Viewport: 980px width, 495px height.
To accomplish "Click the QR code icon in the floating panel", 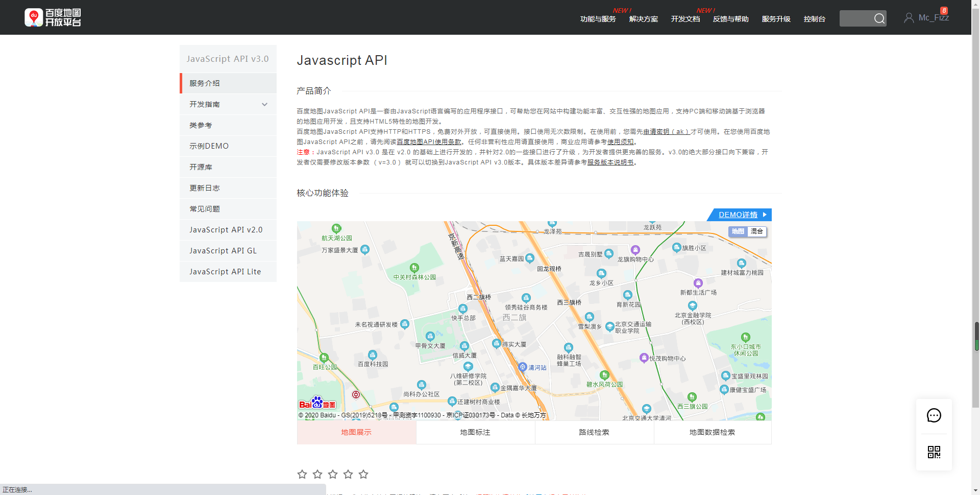I will (934, 453).
